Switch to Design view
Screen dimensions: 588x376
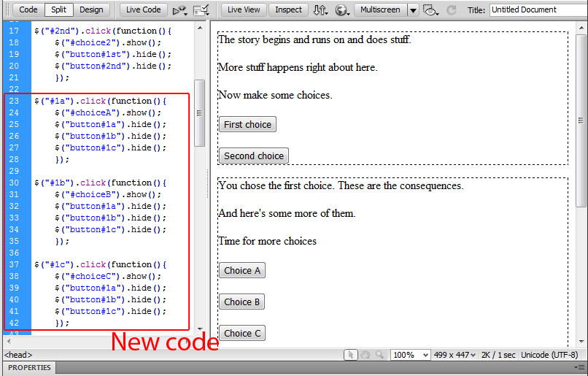[91, 9]
